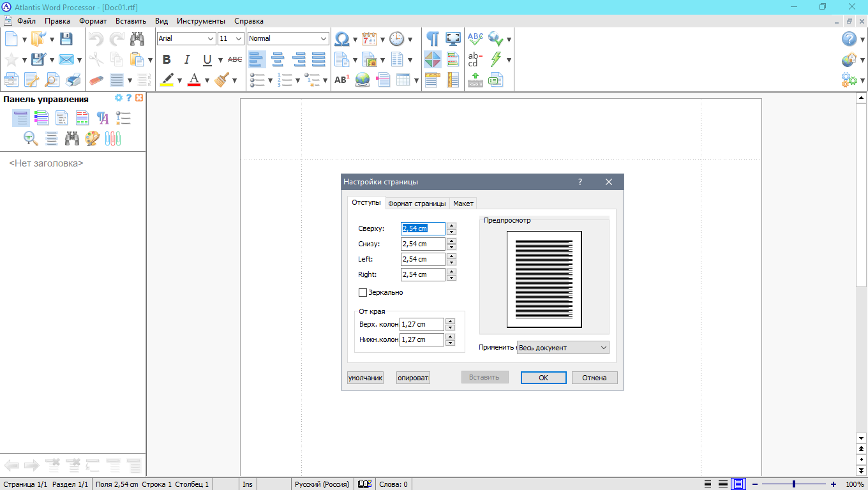Enable the Зеркально checkbox

pyautogui.click(x=363, y=292)
